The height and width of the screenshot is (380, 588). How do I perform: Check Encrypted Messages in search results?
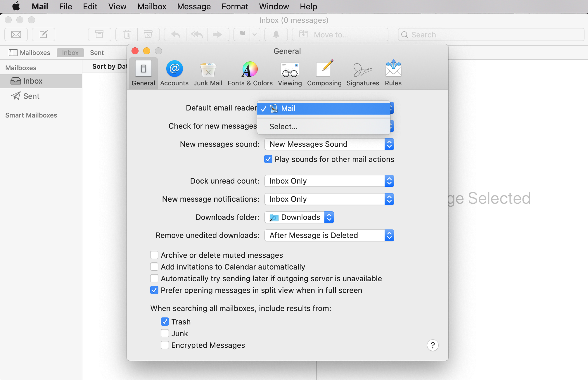[x=165, y=345]
